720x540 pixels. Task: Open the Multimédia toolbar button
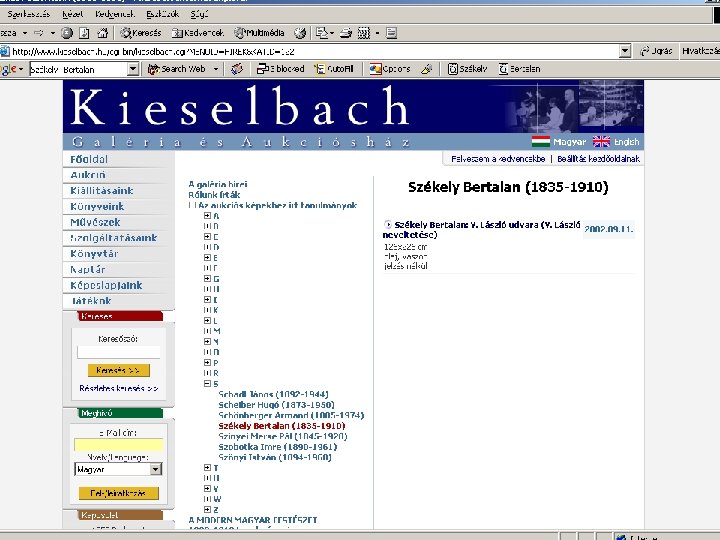pos(259,33)
